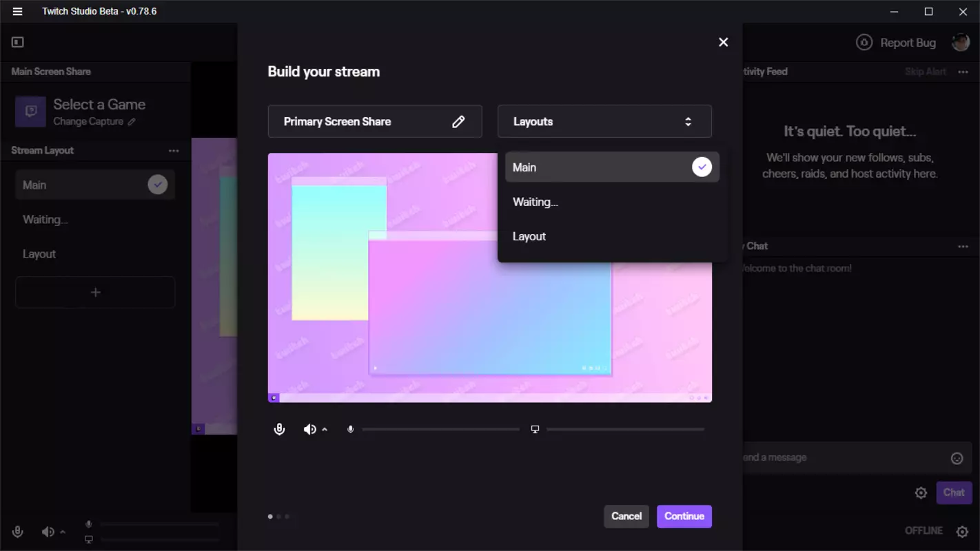The height and width of the screenshot is (551, 980).
Task: Mute speaker in bottom status bar
Action: point(48,532)
